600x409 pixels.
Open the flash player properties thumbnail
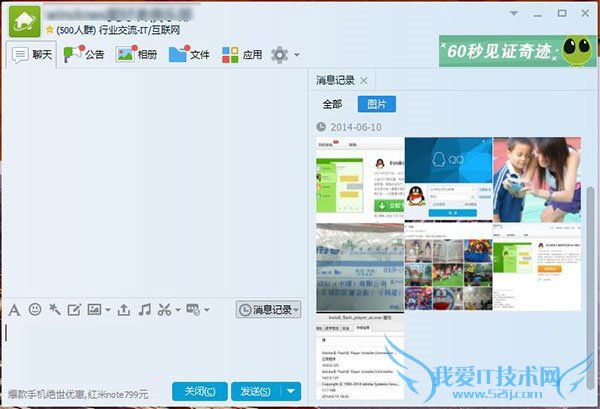pos(360,357)
